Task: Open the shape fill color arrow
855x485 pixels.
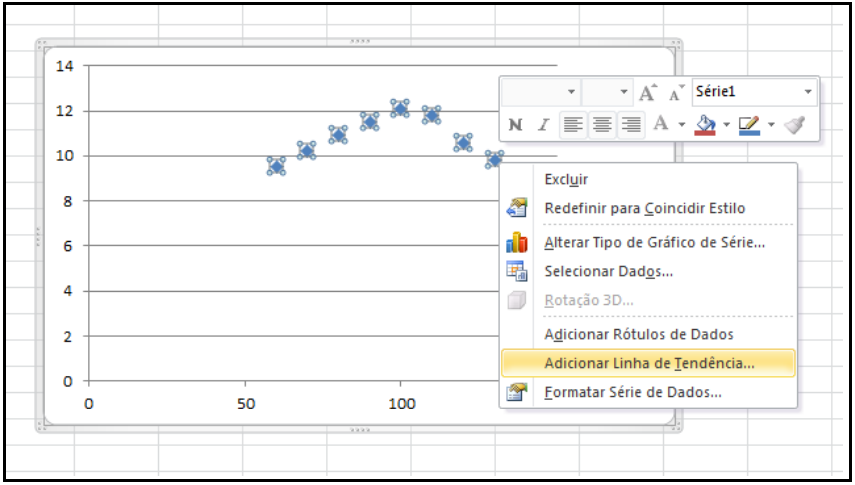Action: pos(725,125)
